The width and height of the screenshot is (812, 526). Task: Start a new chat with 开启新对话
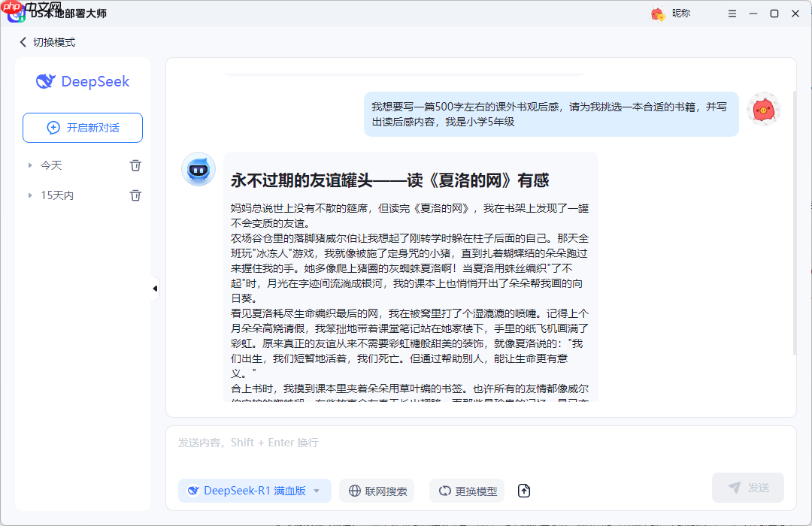(83, 127)
